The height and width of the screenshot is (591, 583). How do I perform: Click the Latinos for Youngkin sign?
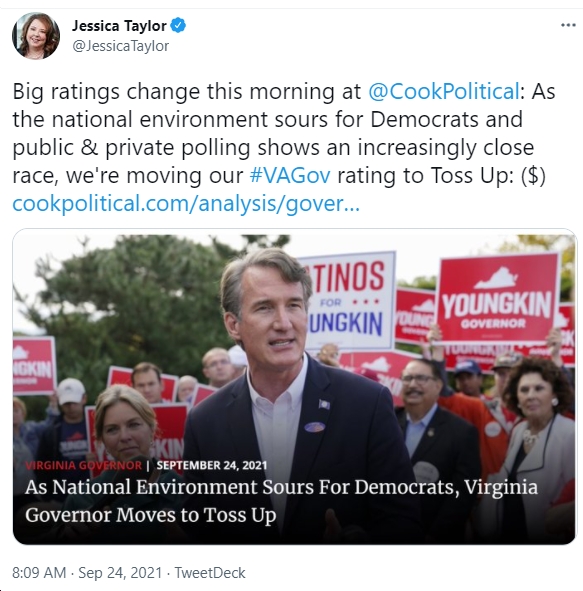pyautogui.click(x=350, y=301)
